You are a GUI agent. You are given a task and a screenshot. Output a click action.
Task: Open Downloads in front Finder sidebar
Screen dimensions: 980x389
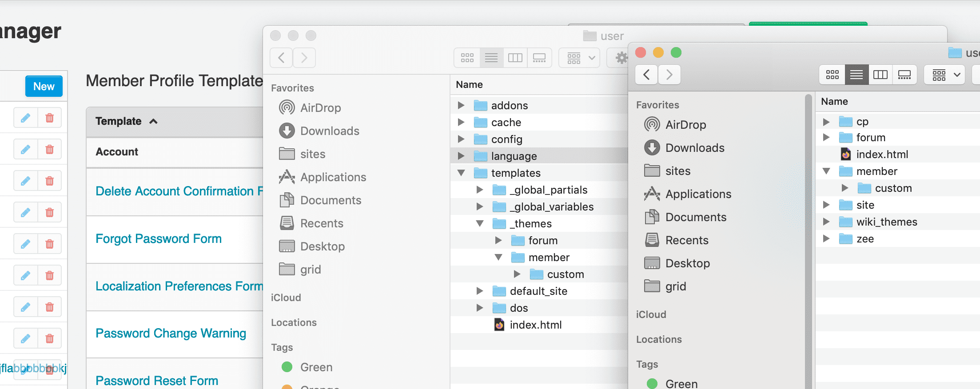(x=694, y=148)
